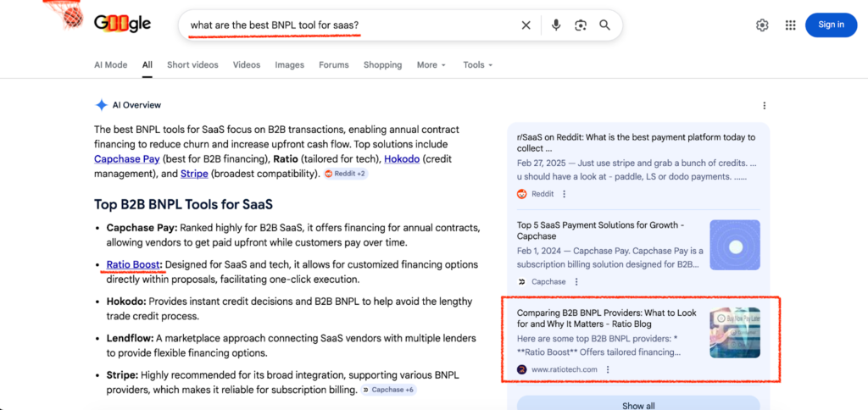Go to the Forums tab
This screenshot has height=410, width=868.
pos(334,64)
